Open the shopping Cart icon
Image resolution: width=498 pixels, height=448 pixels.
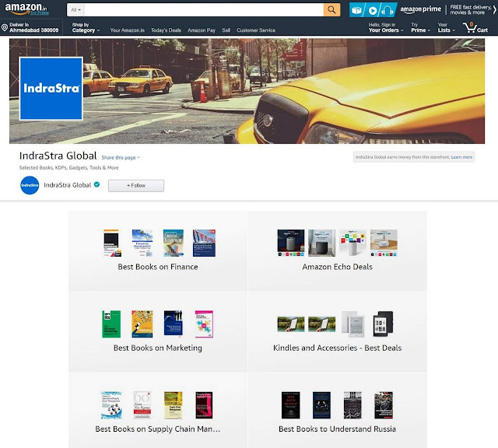475,28
